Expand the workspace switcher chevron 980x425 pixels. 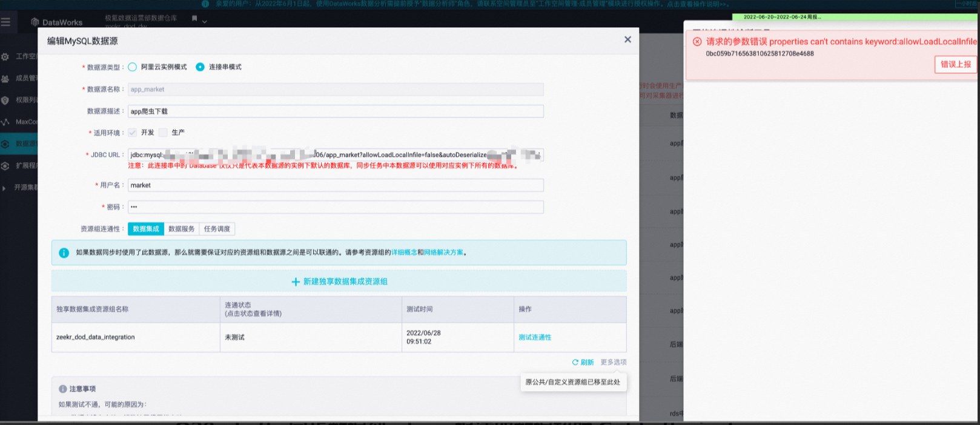(x=205, y=22)
